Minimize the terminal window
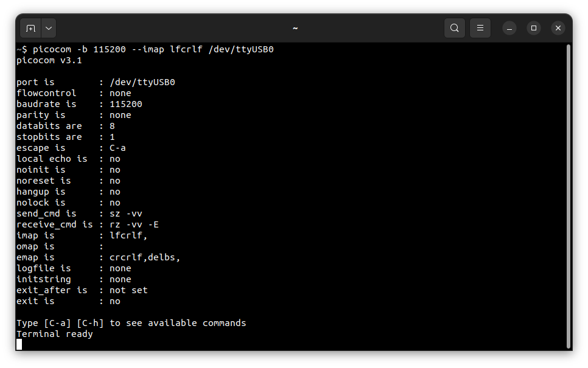588x368 pixels. click(509, 28)
